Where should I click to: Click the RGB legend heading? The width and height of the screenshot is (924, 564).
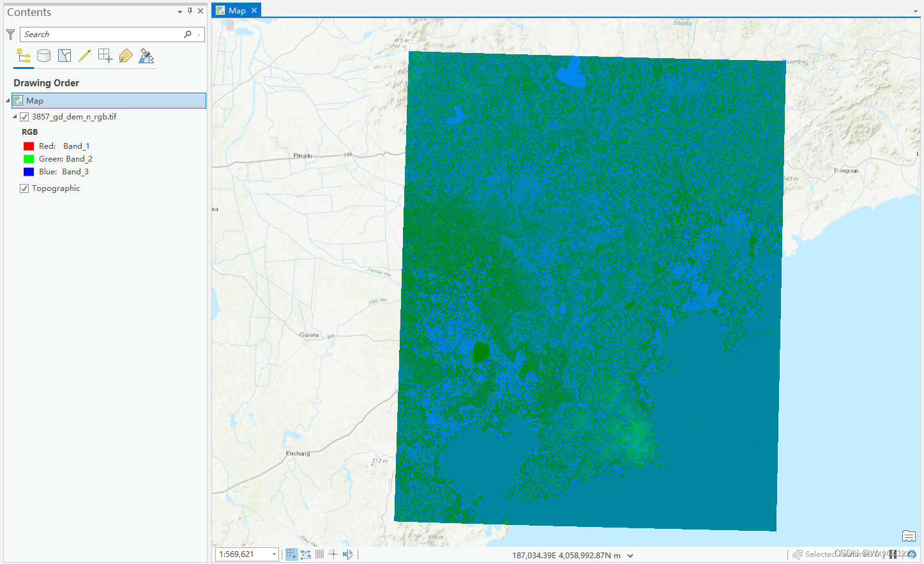click(29, 132)
